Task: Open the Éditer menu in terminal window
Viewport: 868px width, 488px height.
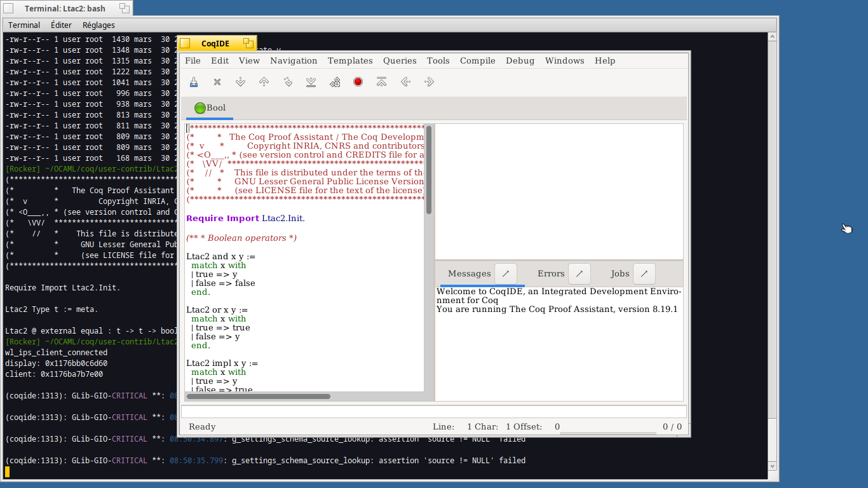Action: coord(61,25)
